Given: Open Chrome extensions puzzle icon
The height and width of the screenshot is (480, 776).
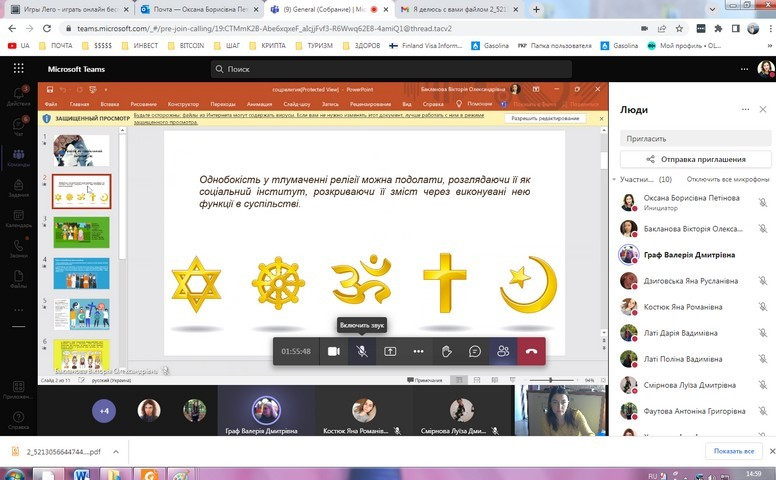Looking at the screenshot, I should tap(718, 29).
